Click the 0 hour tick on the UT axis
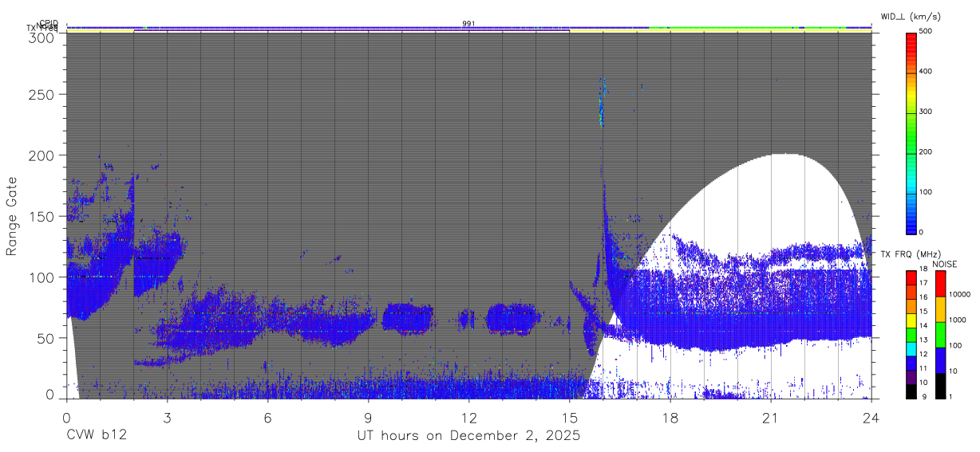 66,417
